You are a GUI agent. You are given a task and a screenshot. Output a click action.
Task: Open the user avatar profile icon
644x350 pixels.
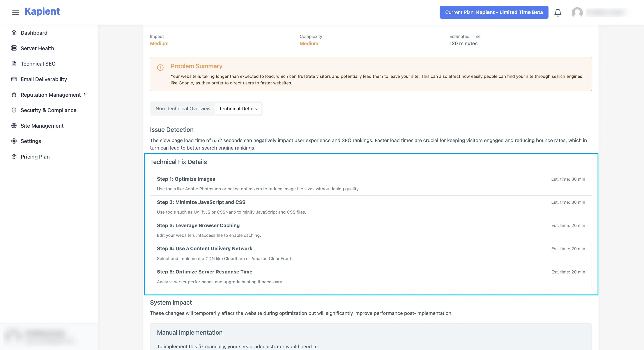[577, 12]
